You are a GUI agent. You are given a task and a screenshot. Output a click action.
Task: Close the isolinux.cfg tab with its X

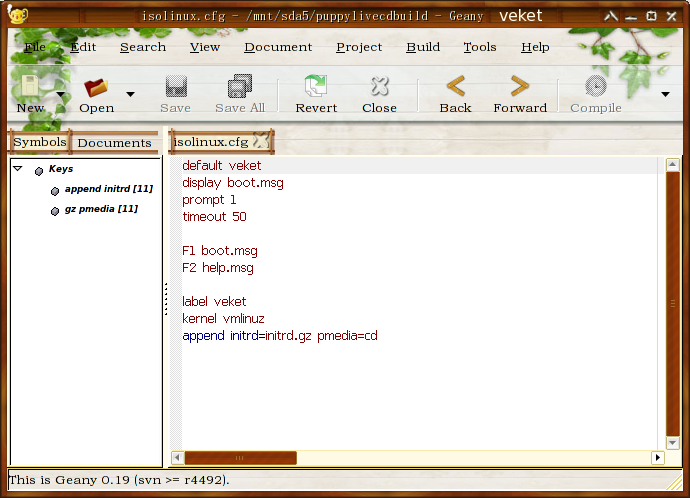click(x=261, y=141)
